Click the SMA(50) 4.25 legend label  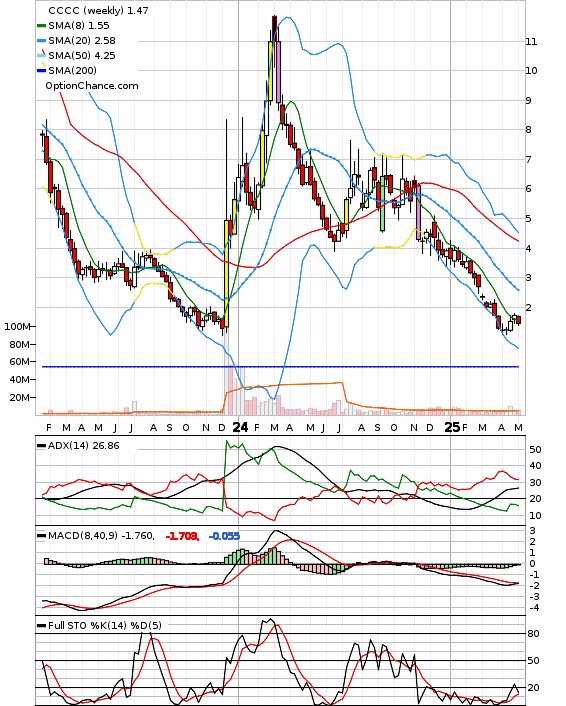82,55
